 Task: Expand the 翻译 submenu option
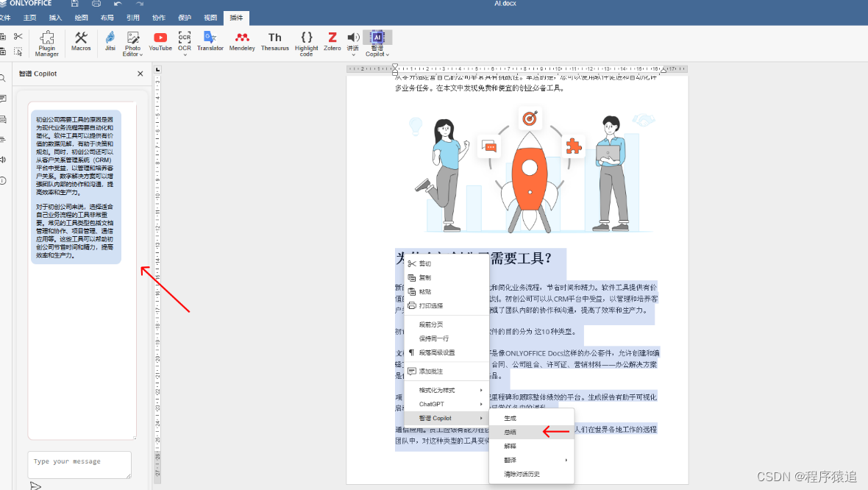point(531,460)
